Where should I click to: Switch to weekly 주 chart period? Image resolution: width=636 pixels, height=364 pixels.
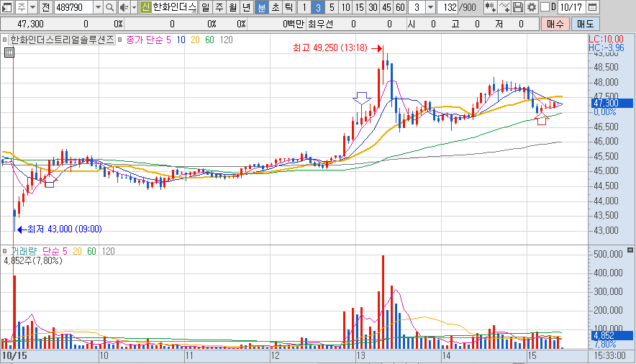click(219, 7)
